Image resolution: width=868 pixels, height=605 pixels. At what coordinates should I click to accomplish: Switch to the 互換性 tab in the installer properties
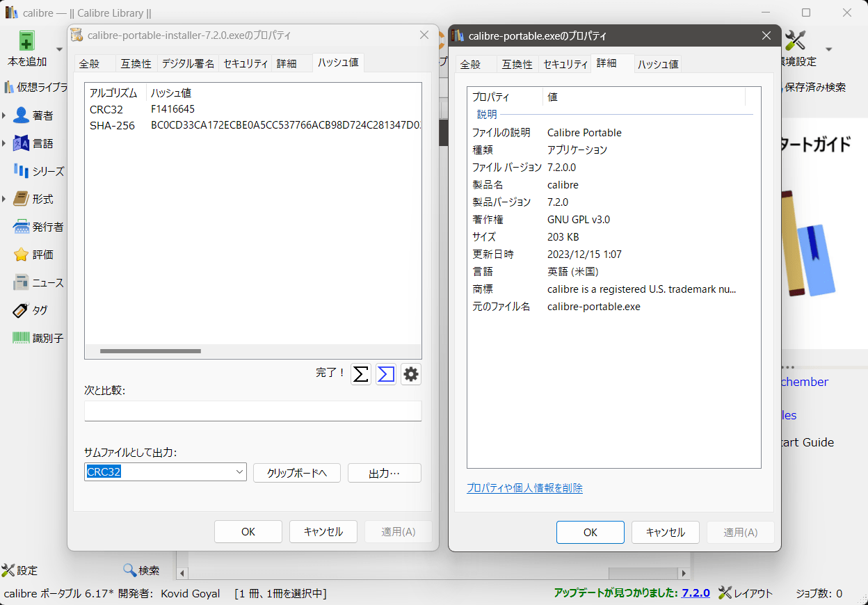[136, 63]
